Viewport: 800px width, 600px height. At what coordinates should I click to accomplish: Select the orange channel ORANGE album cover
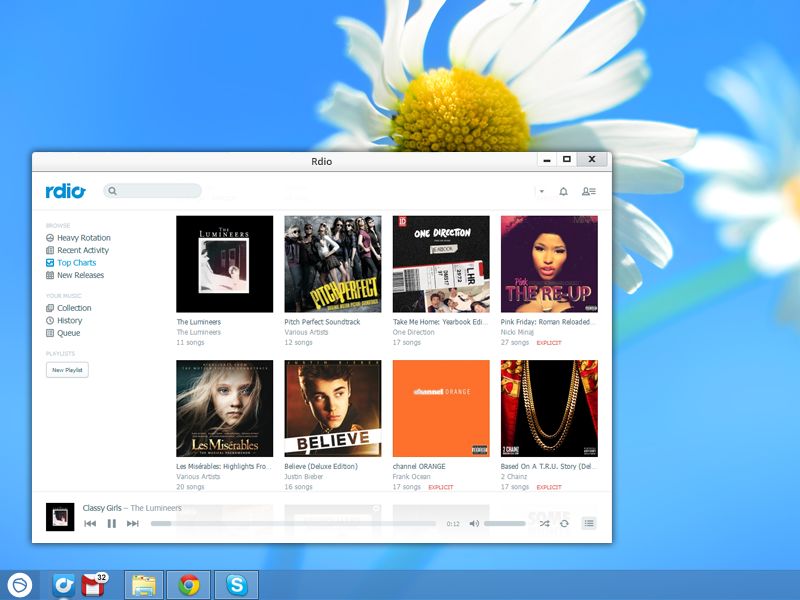441,408
